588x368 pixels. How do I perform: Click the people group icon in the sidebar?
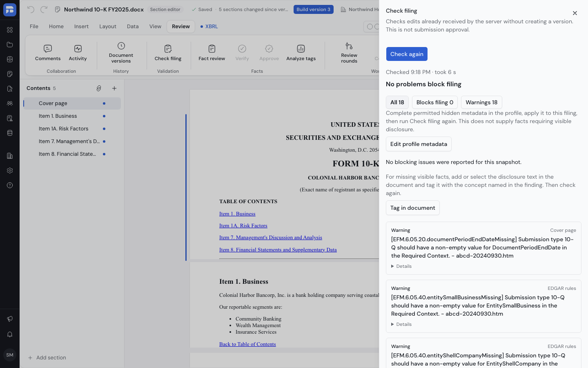(10, 103)
